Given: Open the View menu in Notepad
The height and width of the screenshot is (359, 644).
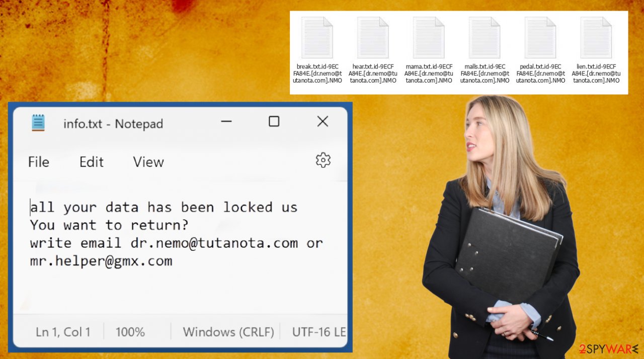Looking at the screenshot, I should click(x=148, y=162).
